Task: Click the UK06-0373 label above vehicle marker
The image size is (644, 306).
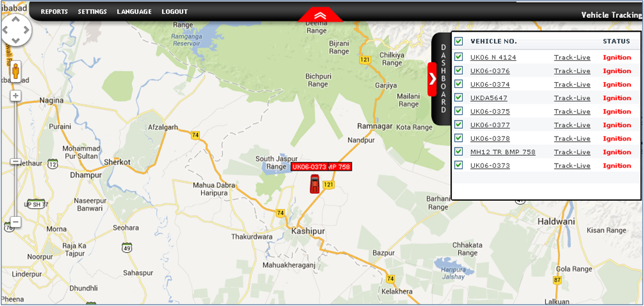Action: coord(309,167)
